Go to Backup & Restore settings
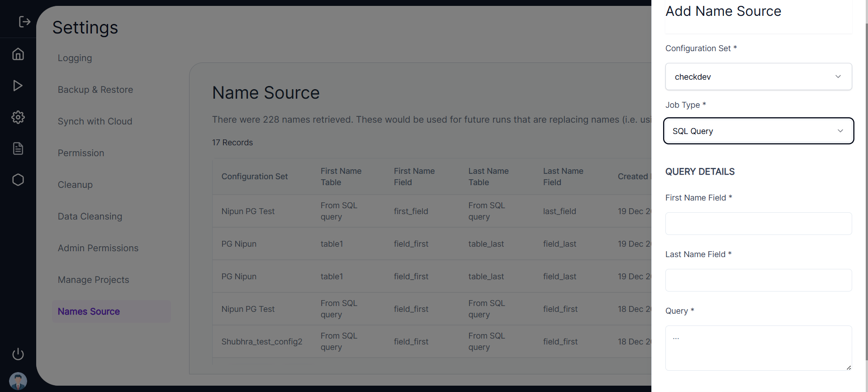868x392 pixels. (x=95, y=90)
